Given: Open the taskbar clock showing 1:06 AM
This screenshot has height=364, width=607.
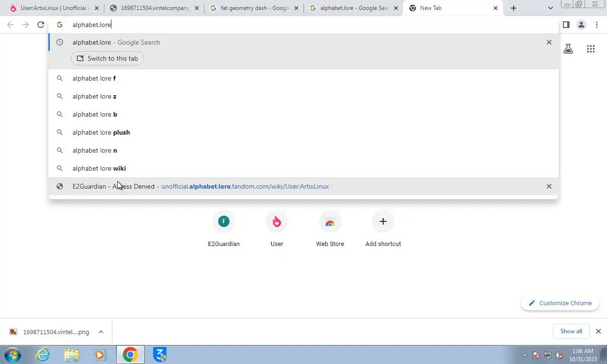Looking at the screenshot, I should (582, 355).
